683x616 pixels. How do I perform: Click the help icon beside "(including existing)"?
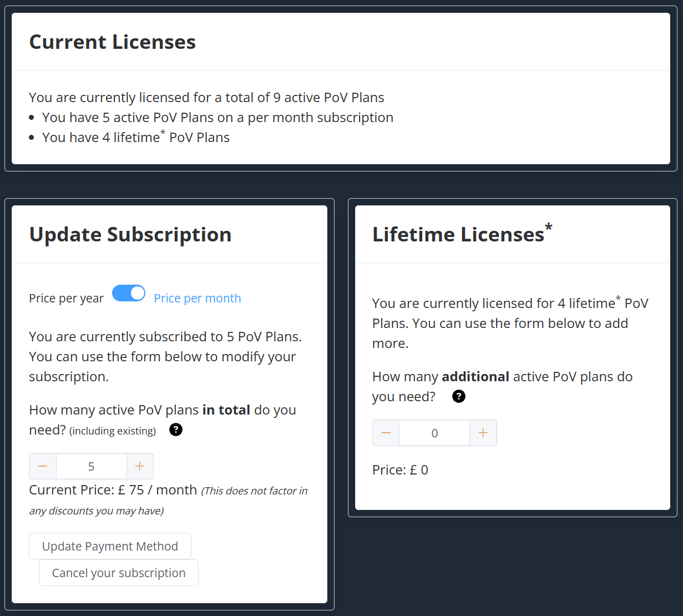pyautogui.click(x=176, y=430)
